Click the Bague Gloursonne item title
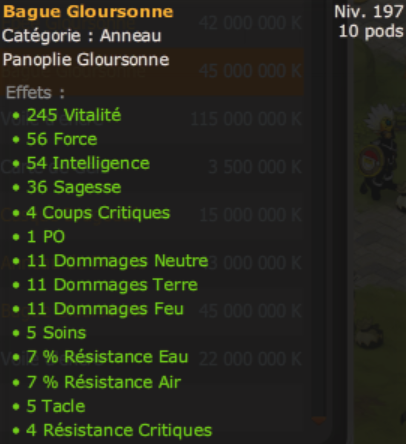This screenshot has height=444, width=406. click(88, 12)
